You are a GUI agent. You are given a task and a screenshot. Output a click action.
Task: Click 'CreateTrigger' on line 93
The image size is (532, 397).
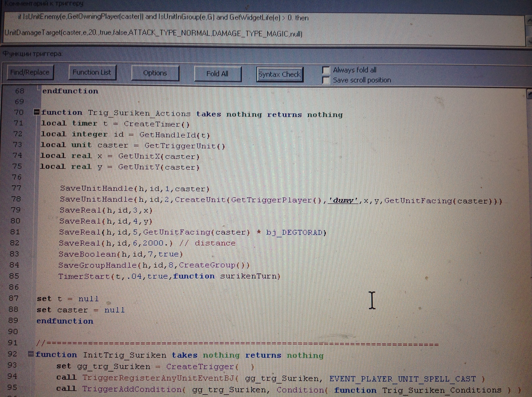(200, 367)
